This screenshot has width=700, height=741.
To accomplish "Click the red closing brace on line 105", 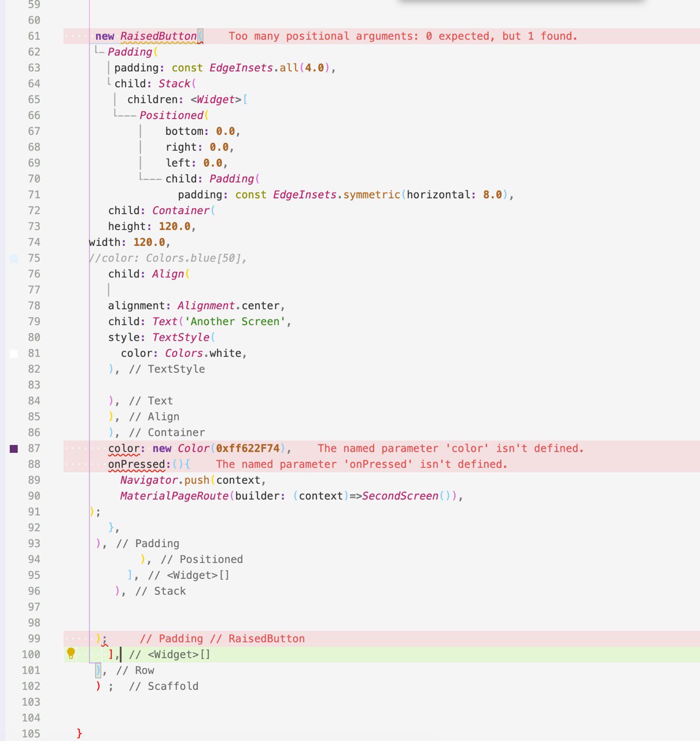I will (79, 734).
